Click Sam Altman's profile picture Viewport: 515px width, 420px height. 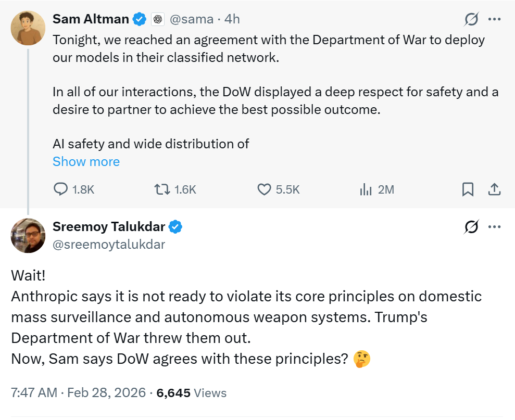point(28,28)
